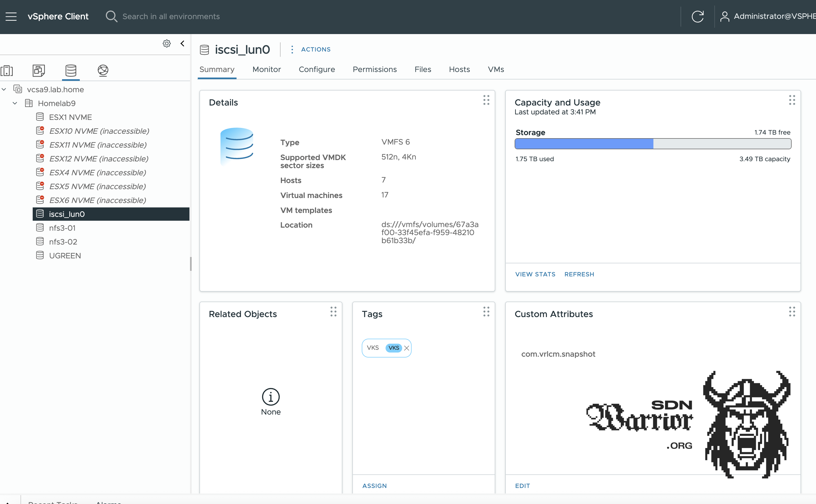Collapse the navigation sidebar panel
Image resolution: width=816 pixels, height=504 pixels.
coord(182,44)
